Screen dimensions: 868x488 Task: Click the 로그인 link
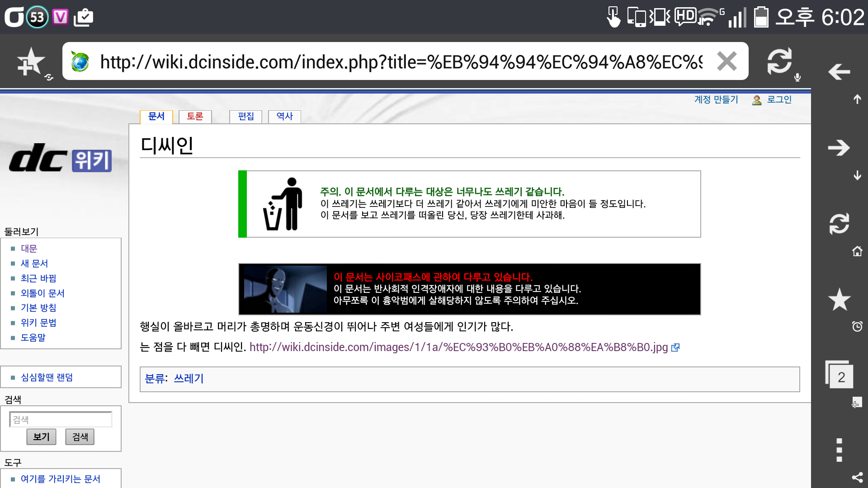click(x=778, y=99)
